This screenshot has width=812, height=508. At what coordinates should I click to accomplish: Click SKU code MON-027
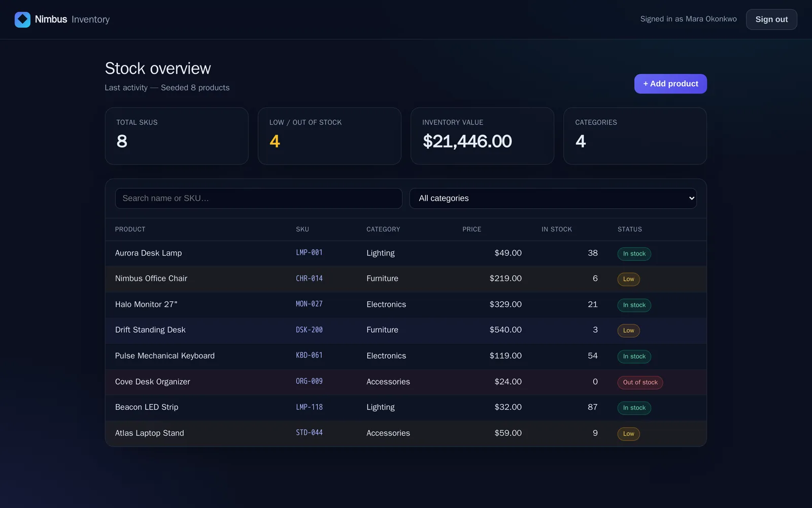point(310,304)
